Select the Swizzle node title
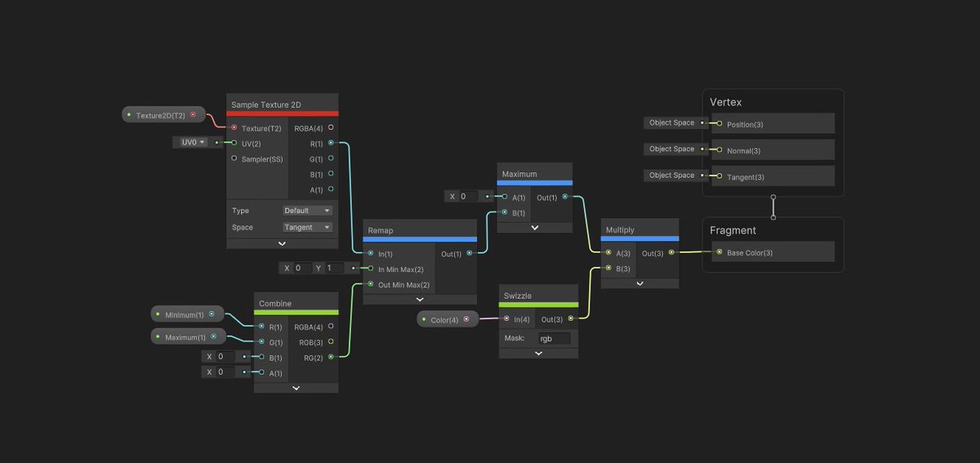Screen dimensions: 980x463 pos(518,296)
